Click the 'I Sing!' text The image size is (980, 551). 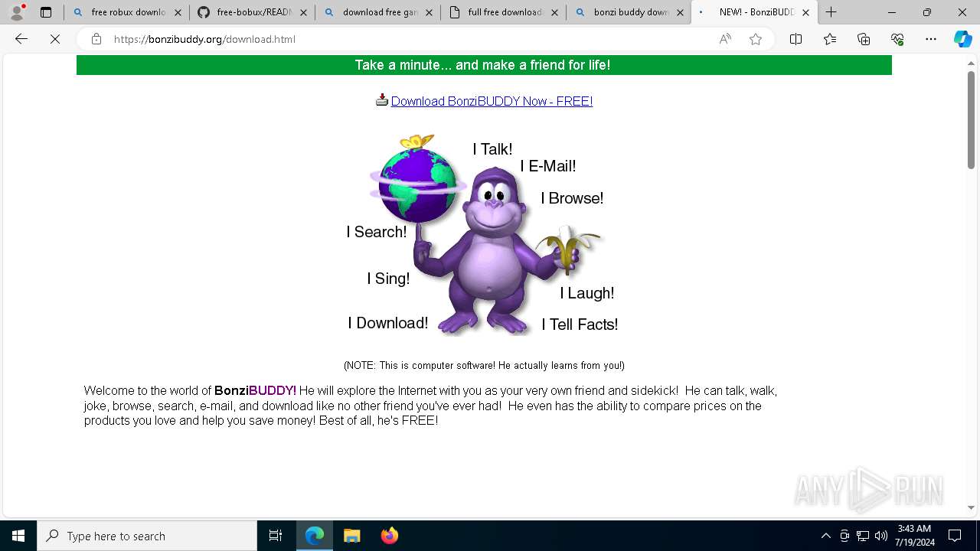click(388, 279)
